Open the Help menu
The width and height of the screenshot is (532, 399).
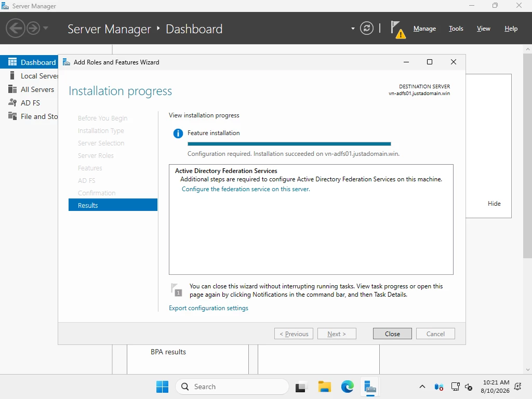click(x=511, y=29)
